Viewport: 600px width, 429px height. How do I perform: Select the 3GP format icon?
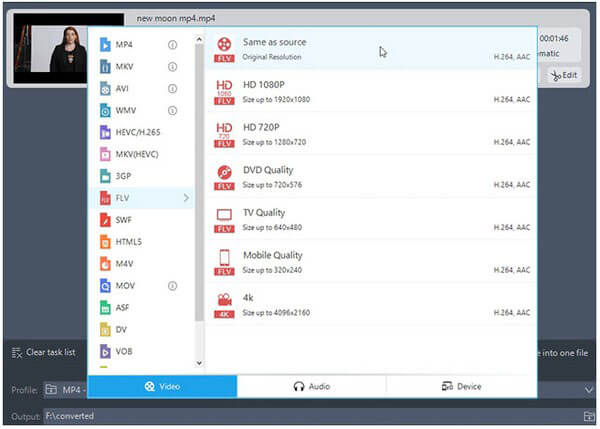105,176
